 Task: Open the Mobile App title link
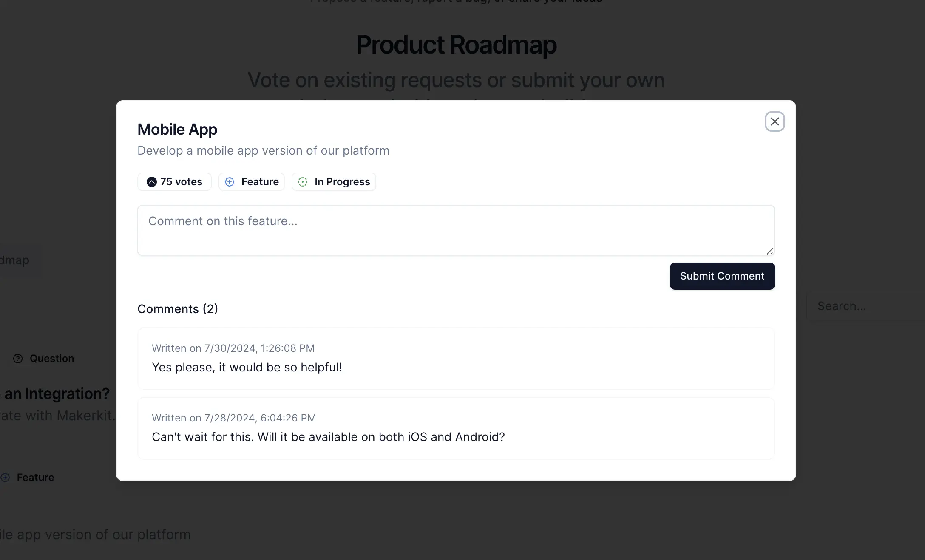[x=177, y=129]
